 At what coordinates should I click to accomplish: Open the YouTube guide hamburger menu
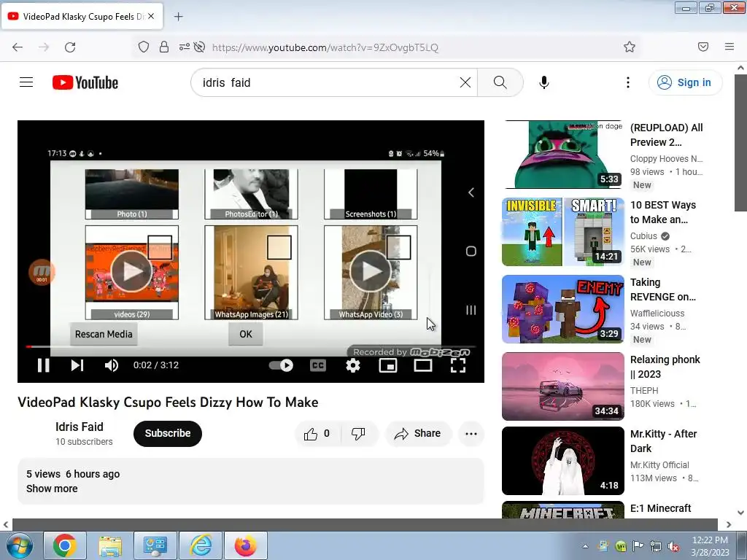pos(26,82)
